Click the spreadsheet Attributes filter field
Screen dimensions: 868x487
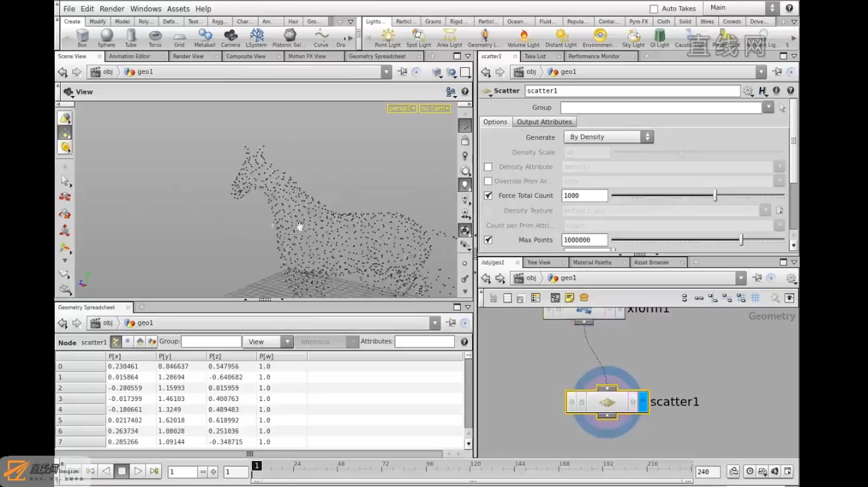pos(424,342)
